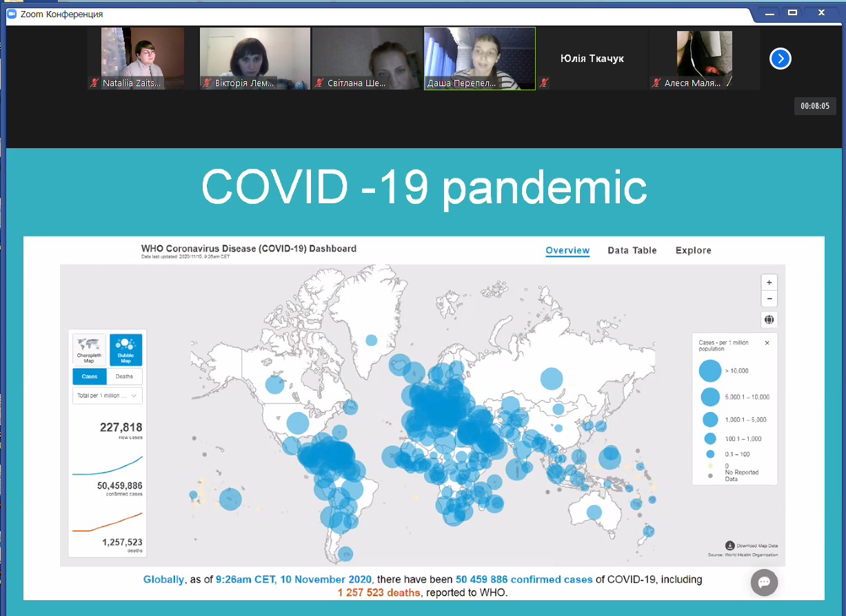
Task: Click the meeting timer 00:08:05
Action: pyautogui.click(x=815, y=106)
